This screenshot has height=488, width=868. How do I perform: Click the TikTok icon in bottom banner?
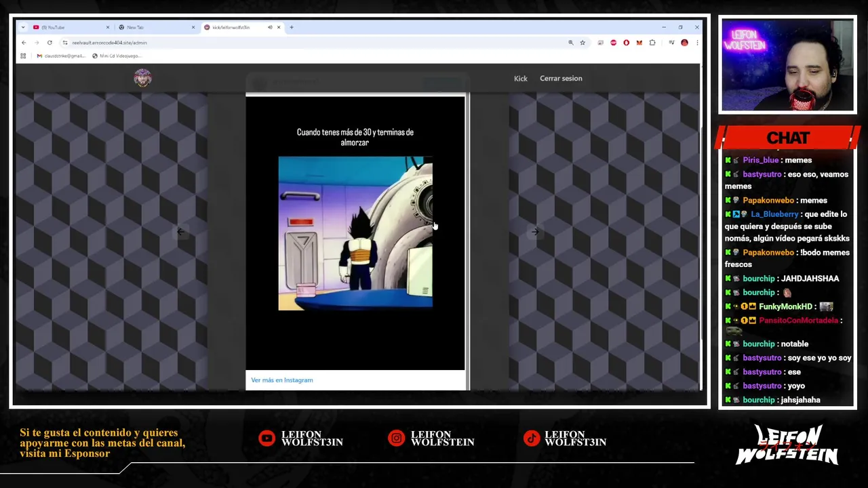[531, 439]
